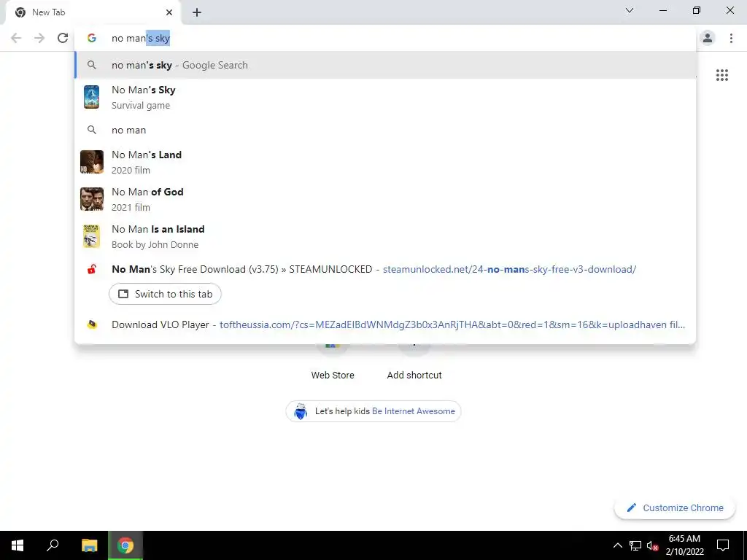Click the red padlock STEAMUNLOCKED favicon
Image resolution: width=747 pixels, height=560 pixels.
click(92, 269)
